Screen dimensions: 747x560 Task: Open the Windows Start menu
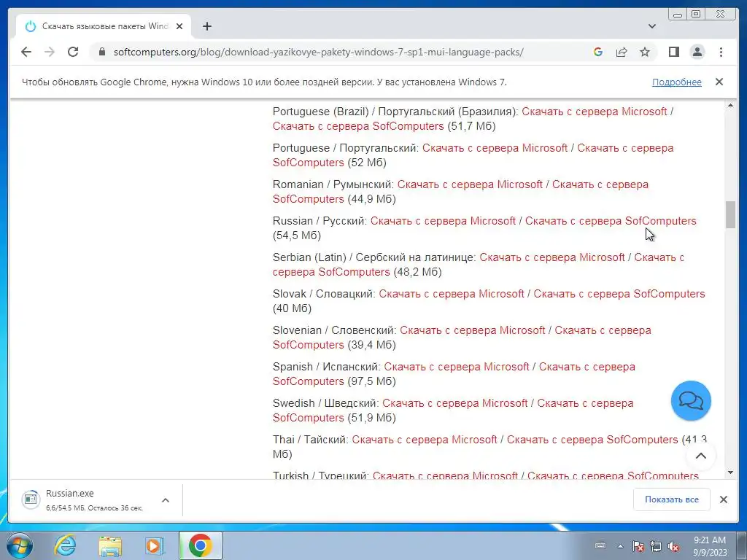[x=19, y=545]
